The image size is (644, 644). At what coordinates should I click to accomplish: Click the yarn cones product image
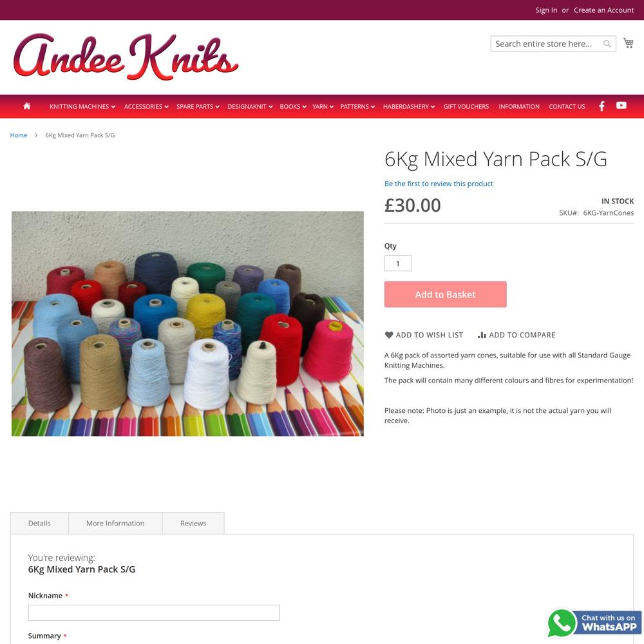point(187,324)
